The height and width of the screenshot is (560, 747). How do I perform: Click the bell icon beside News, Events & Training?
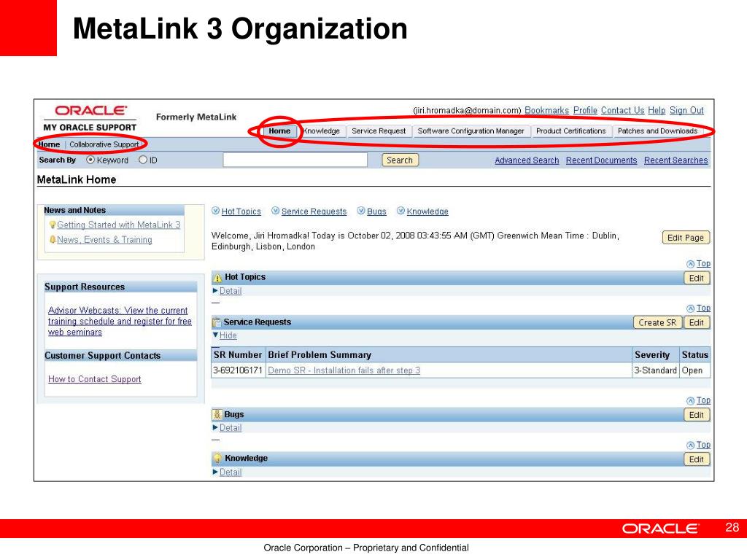point(53,239)
